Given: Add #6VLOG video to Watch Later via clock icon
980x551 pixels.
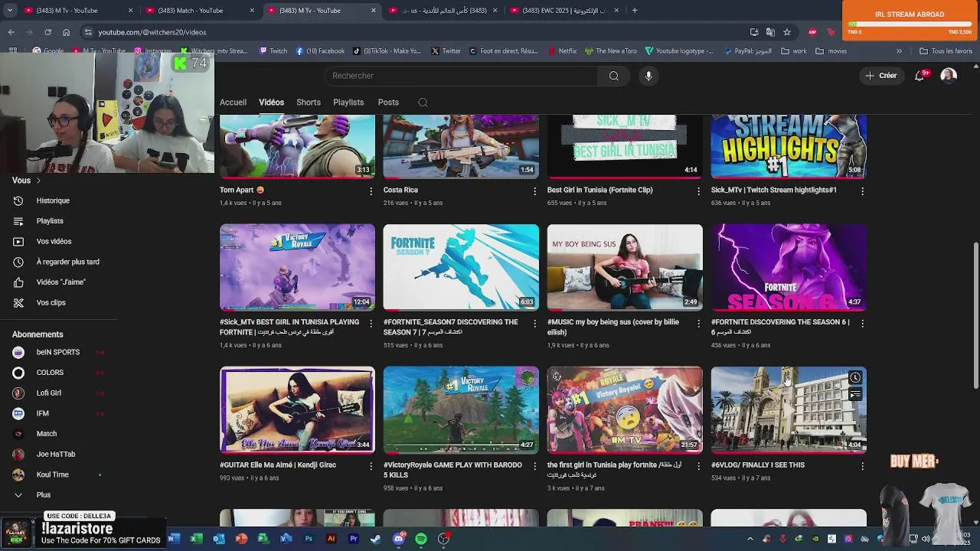Looking at the screenshot, I should click(855, 378).
